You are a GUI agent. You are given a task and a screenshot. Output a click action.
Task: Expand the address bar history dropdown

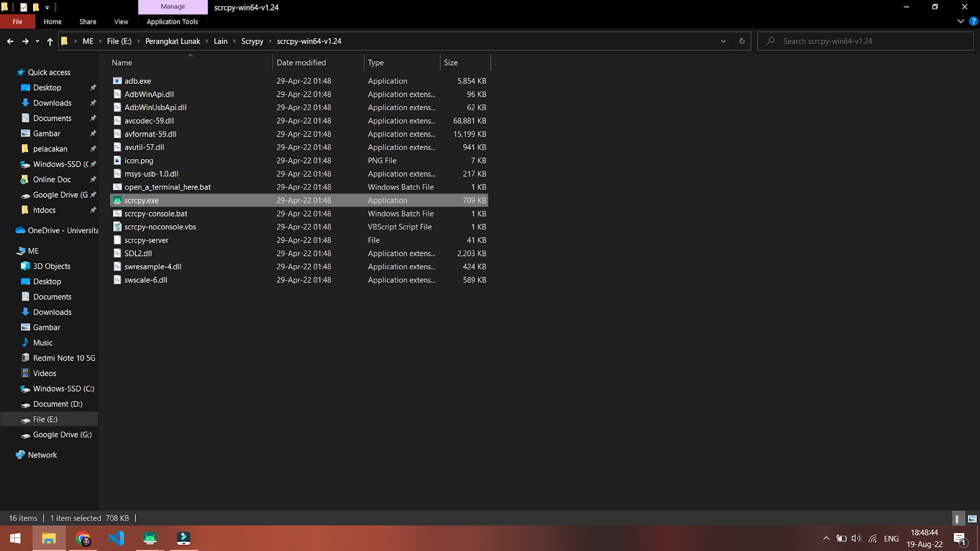pyautogui.click(x=723, y=41)
